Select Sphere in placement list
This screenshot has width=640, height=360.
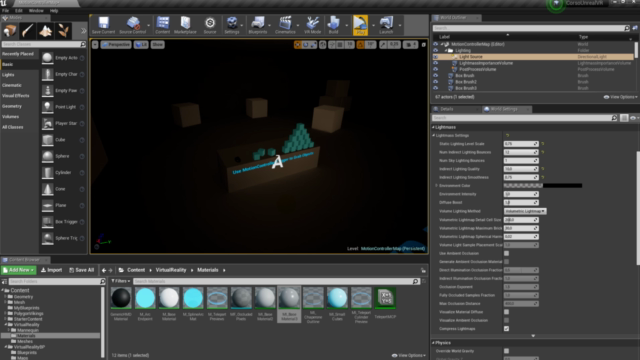pyautogui.click(x=63, y=156)
